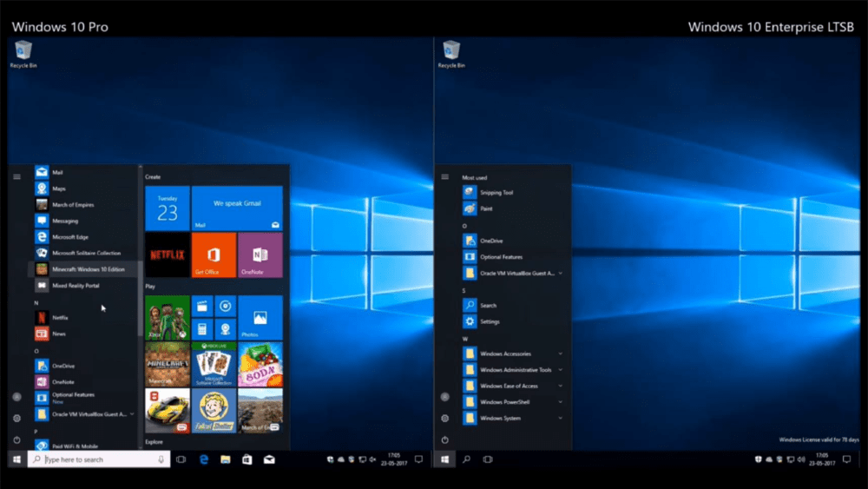Open the purple OneNote tile

[x=260, y=254]
